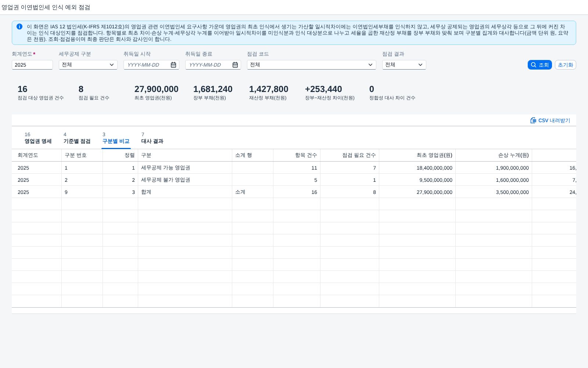Switch to the 기준별 점검 tab
Viewport: 588px width, 368px height.
coord(77,138)
